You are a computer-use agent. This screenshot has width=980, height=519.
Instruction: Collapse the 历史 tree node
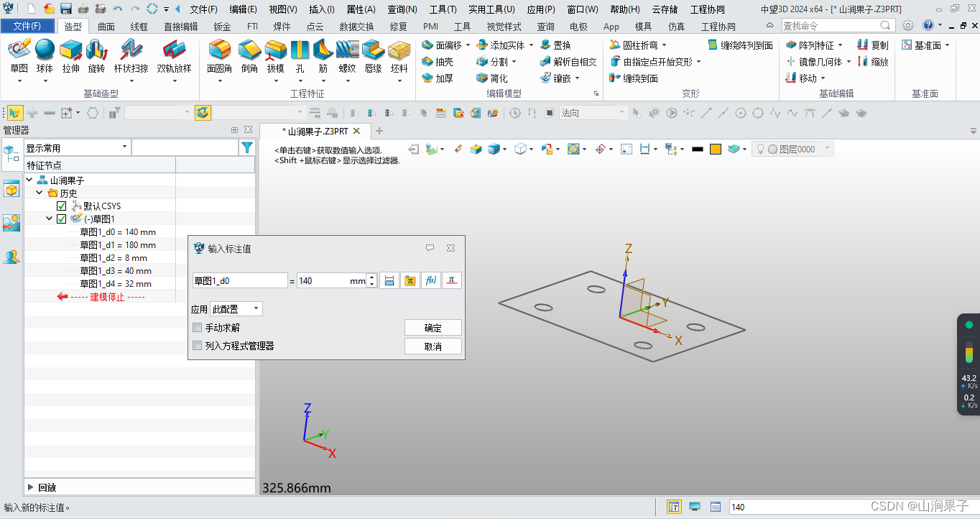39,193
